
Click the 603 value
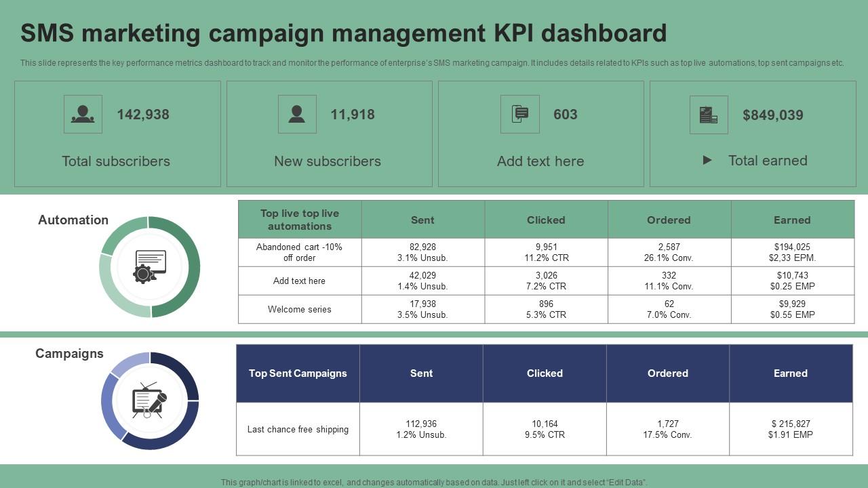pos(566,115)
